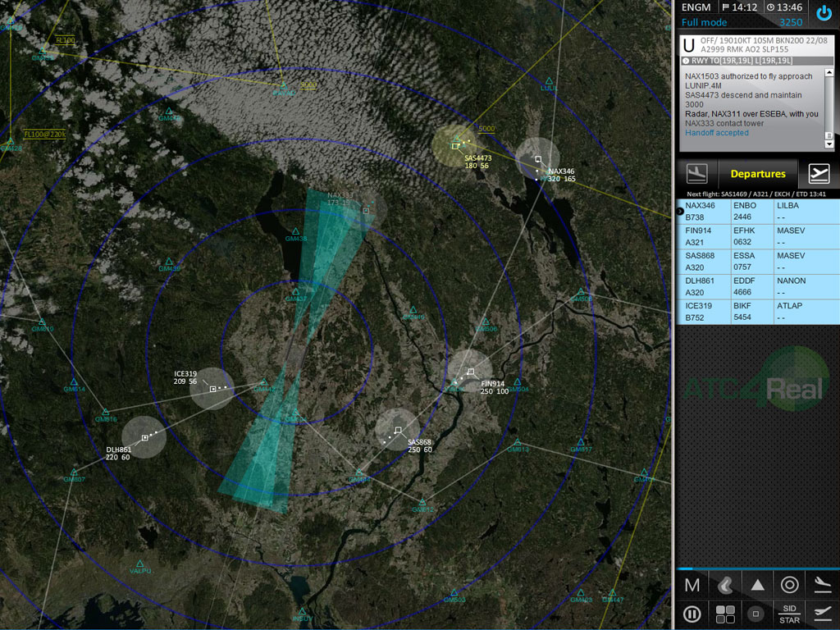Click the round stop-square button
840x630 pixels.
[x=757, y=614]
